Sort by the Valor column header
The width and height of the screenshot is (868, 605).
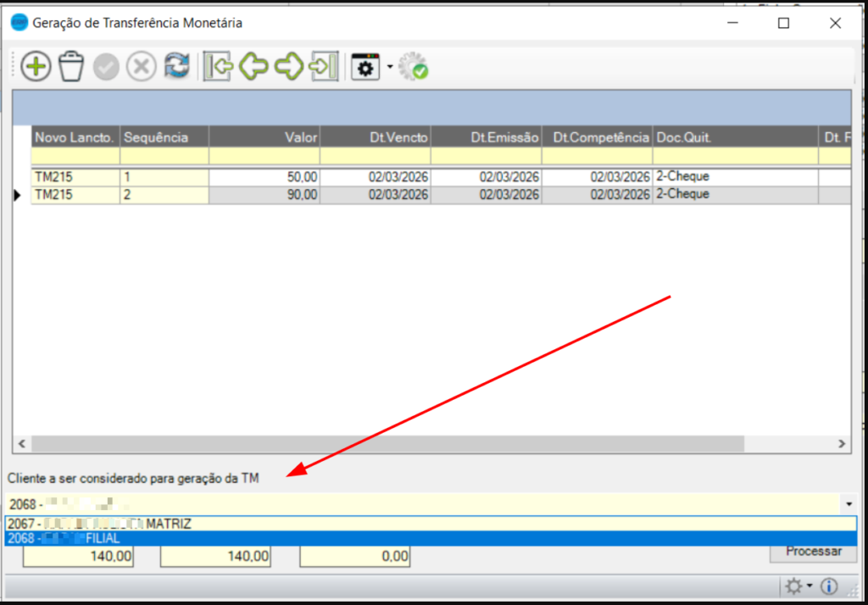tap(264, 137)
